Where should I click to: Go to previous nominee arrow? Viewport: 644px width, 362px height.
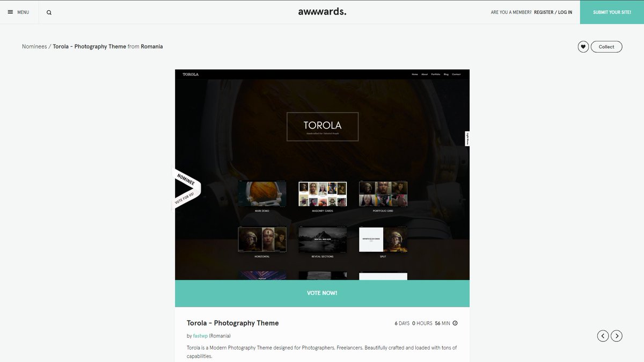pos(603,336)
